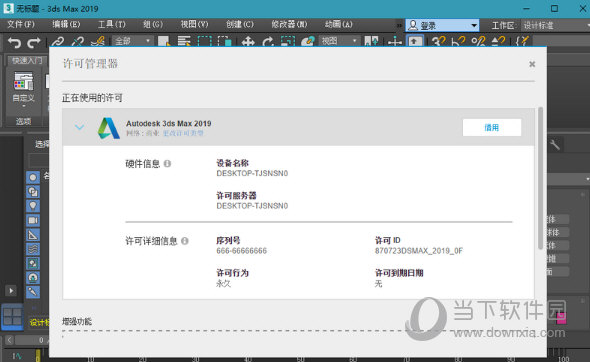Screen dimensions: 590x362
Task: Toggle the Percent Snap icon
Action: (x=478, y=41)
